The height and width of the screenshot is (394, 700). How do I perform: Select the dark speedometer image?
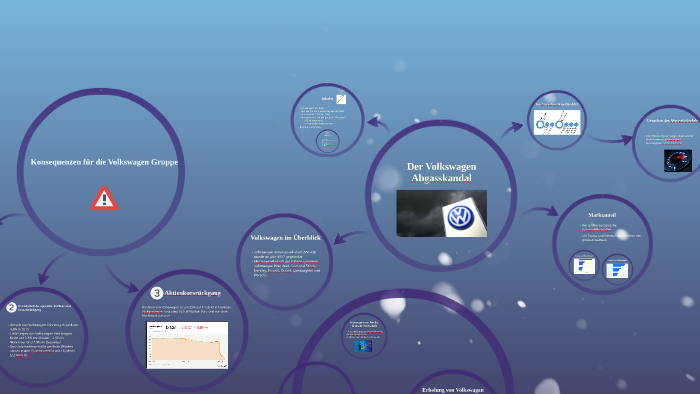[x=678, y=161]
